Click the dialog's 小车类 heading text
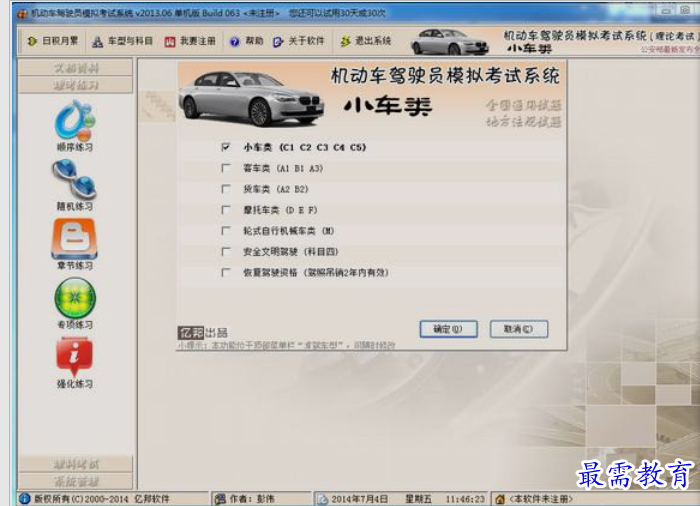The image size is (700, 506). click(388, 106)
